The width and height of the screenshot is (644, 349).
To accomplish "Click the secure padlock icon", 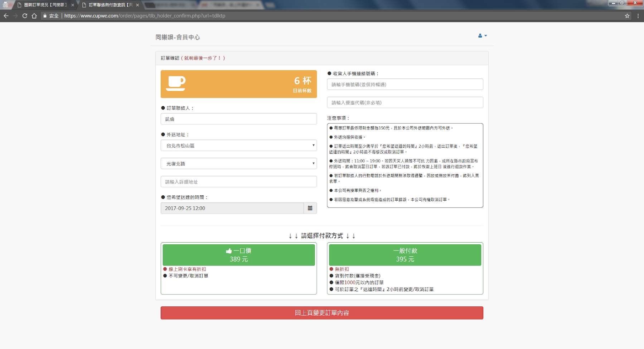I will tap(45, 16).
